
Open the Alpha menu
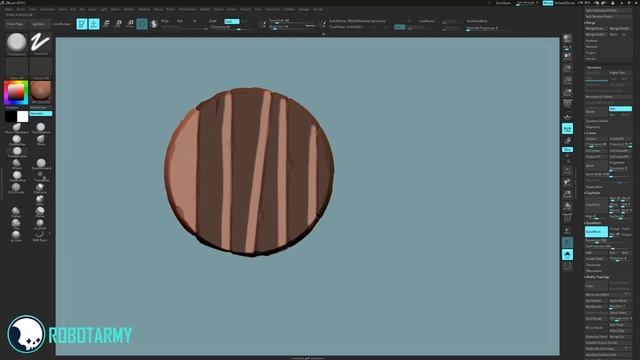coord(9,9)
